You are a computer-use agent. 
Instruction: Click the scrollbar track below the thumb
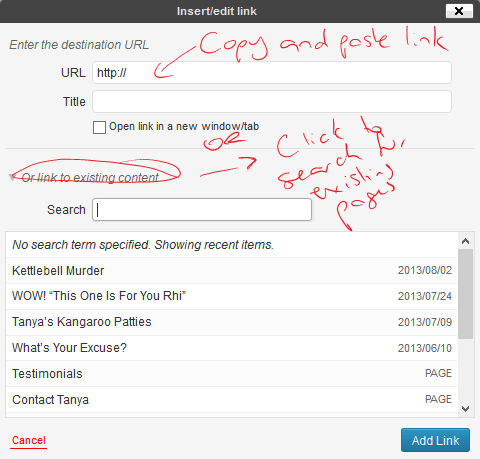click(465, 370)
